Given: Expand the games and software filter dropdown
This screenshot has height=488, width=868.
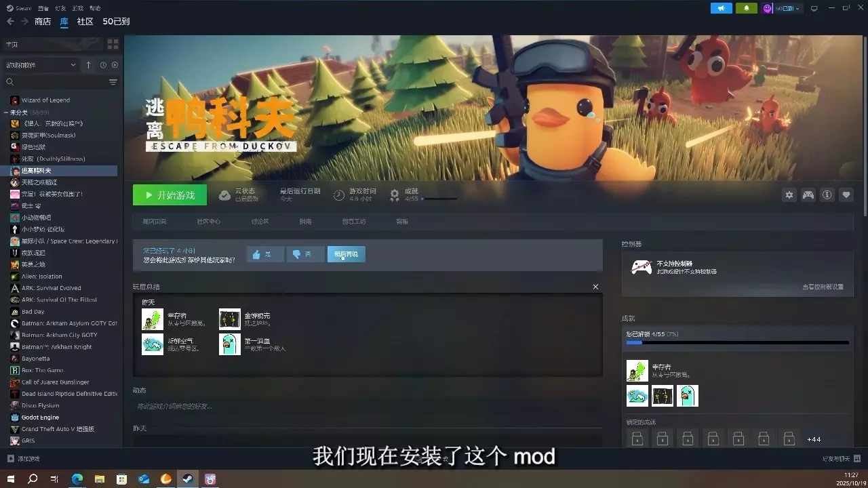Looking at the screenshot, I should tap(41, 65).
